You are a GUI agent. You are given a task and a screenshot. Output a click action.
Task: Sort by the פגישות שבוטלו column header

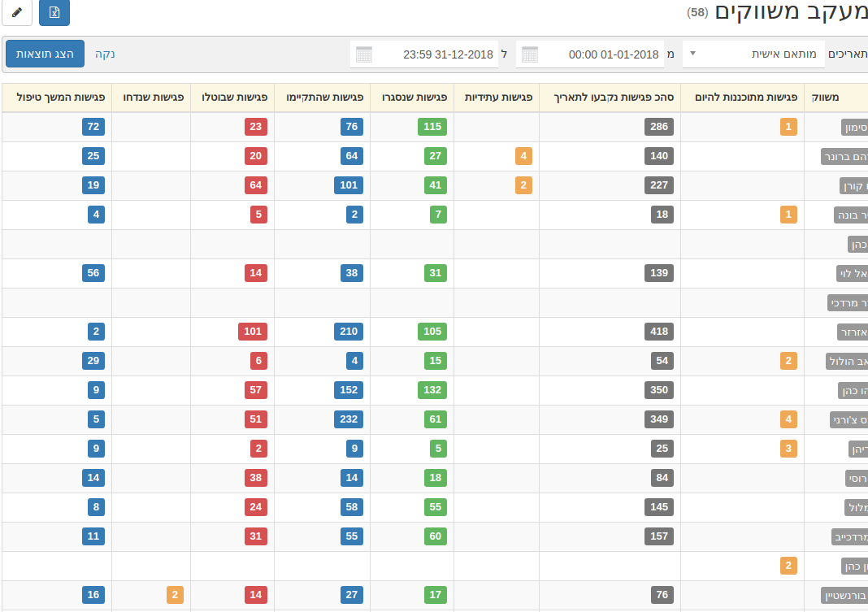click(x=232, y=97)
